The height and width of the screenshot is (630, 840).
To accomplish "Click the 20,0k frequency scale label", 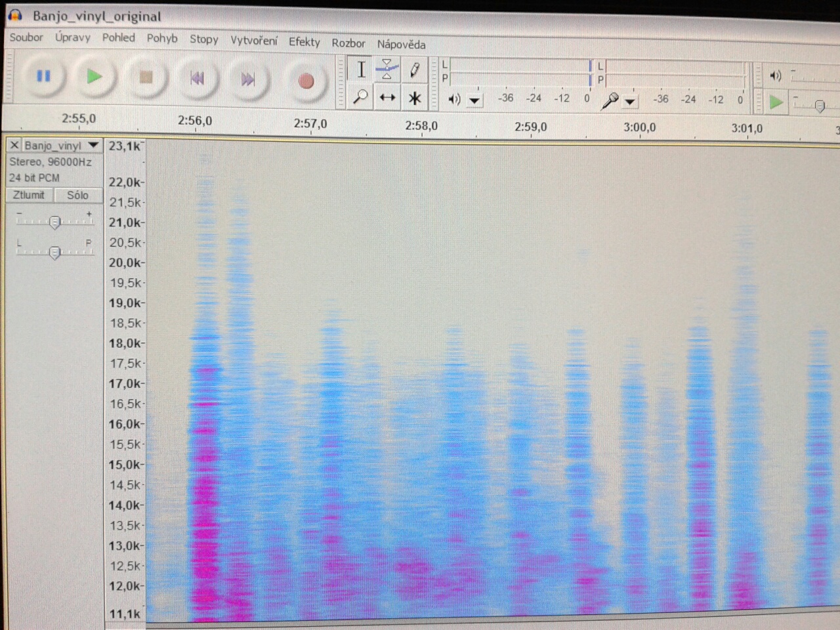I will click(x=125, y=262).
